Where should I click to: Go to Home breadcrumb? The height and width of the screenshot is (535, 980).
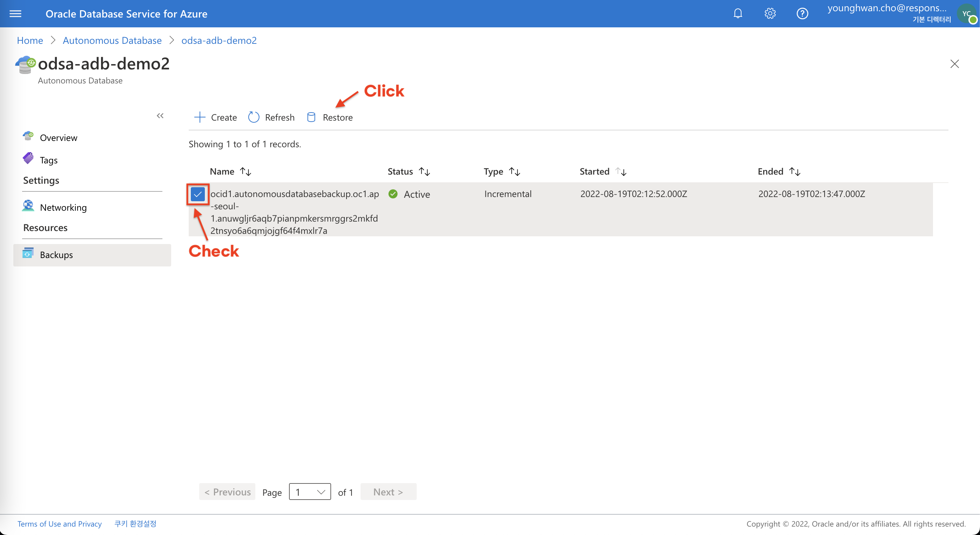point(30,40)
